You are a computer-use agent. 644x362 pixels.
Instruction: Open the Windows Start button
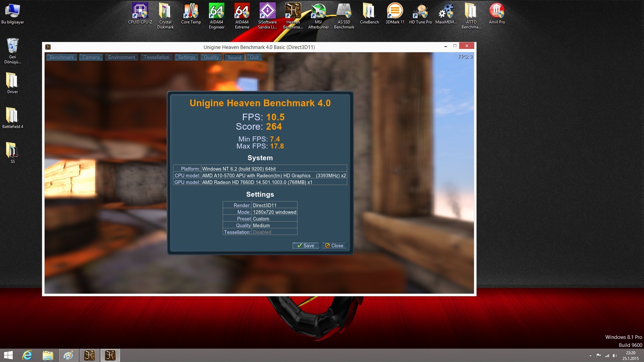pyautogui.click(x=8, y=355)
